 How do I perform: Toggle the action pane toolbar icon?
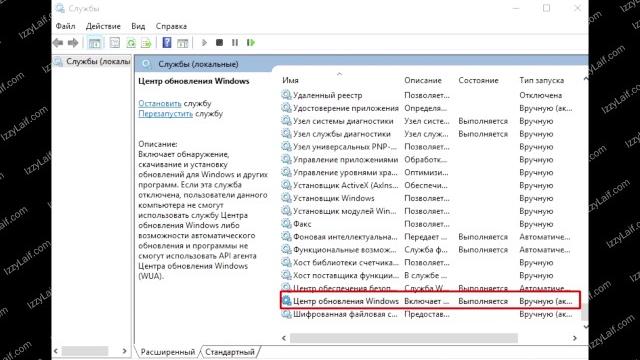pos(182,42)
